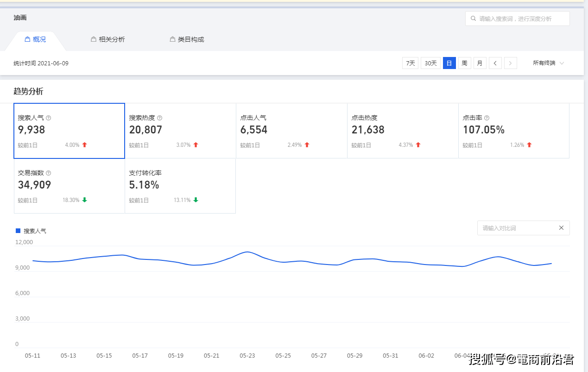Click help icon beside 点击率

(487, 118)
